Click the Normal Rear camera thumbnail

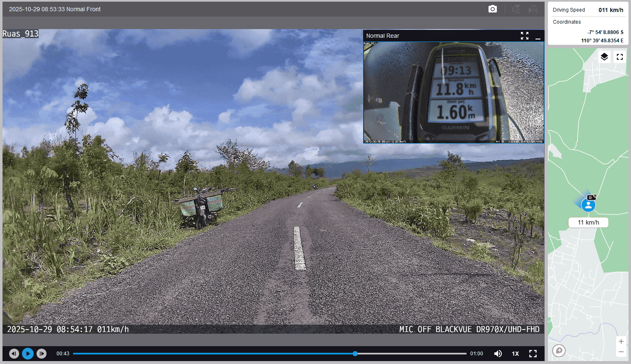[454, 92]
